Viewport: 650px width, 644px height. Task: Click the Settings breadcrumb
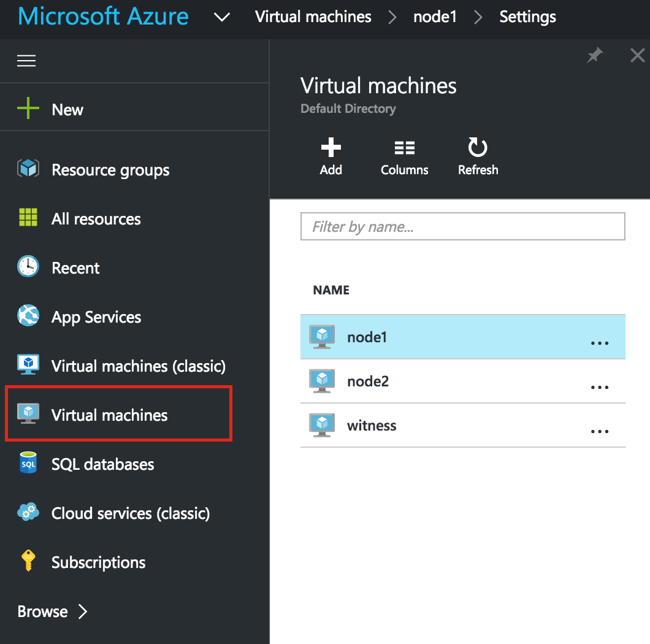click(x=527, y=17)
